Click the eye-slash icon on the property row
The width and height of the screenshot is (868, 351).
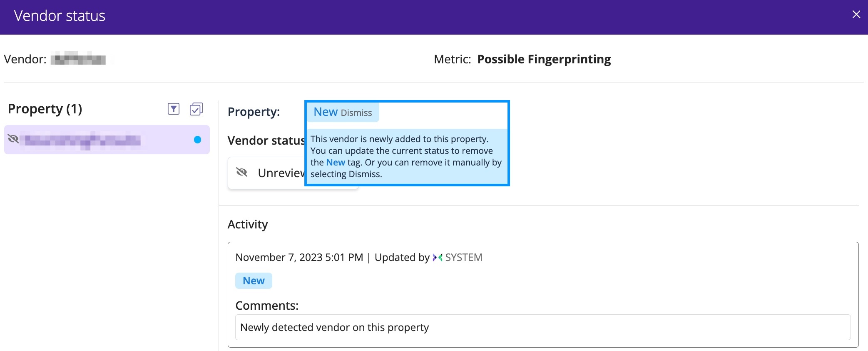point(14,139)
